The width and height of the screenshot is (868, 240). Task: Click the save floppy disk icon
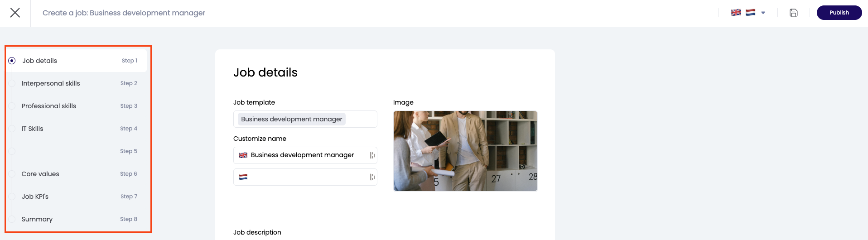click(x=793, y=13)
